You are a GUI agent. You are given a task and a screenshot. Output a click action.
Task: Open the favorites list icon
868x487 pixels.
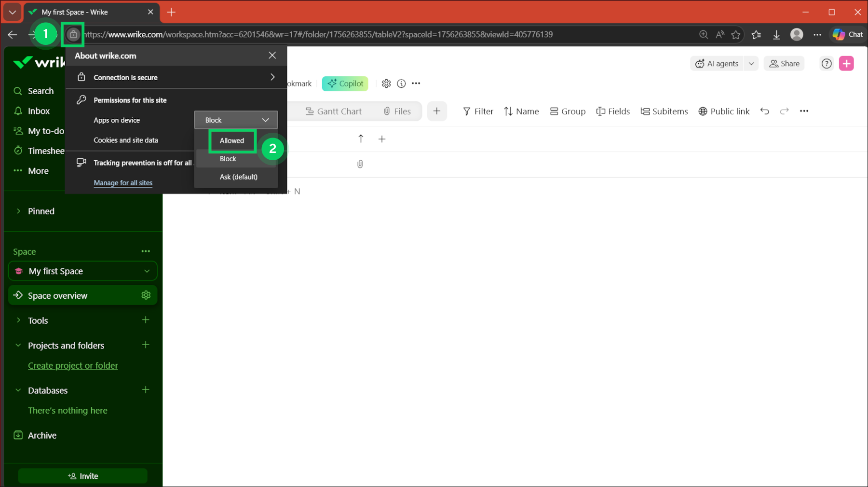756,34
